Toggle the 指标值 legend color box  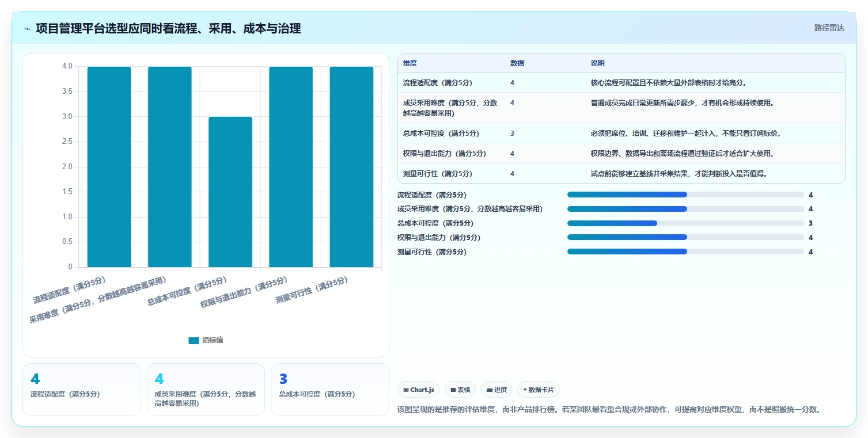tap(194, 341)
